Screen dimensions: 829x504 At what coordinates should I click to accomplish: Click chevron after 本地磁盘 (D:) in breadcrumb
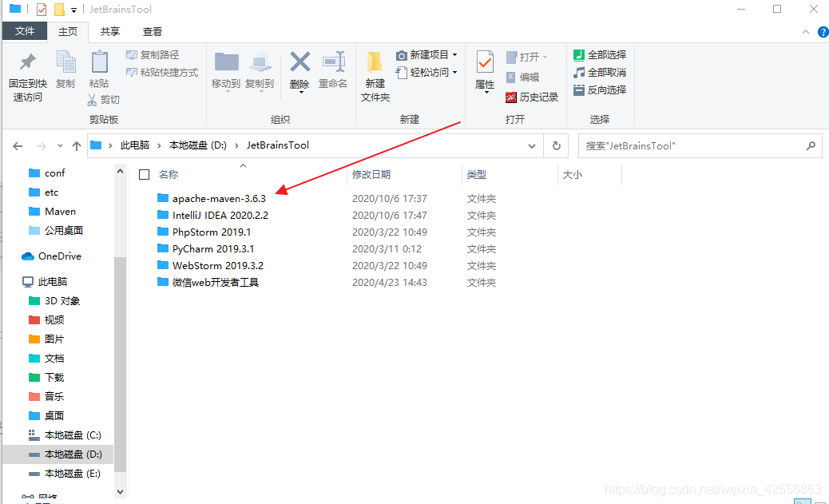click(236, 145)
